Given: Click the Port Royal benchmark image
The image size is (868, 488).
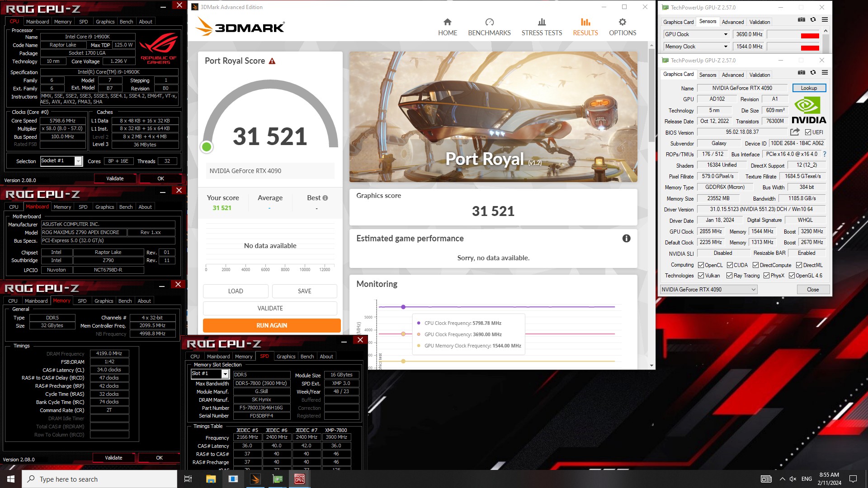Looking at the screenshot, I should coord(493,117).
